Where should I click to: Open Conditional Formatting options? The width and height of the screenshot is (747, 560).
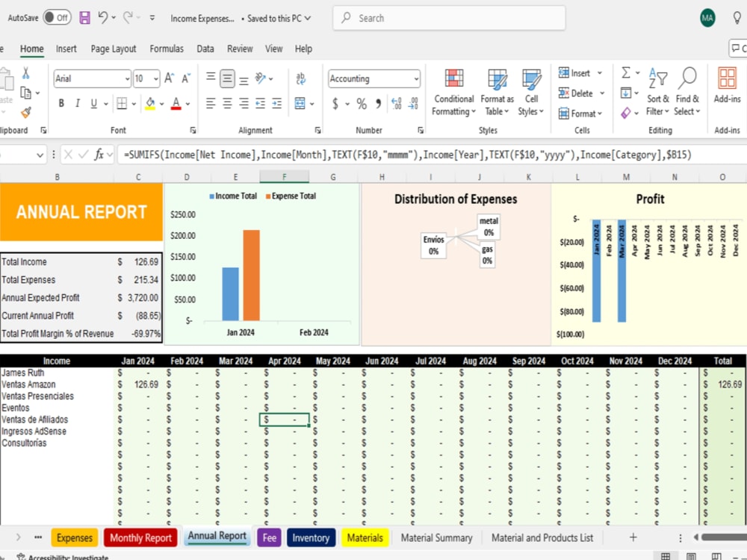tap(453, 93)
